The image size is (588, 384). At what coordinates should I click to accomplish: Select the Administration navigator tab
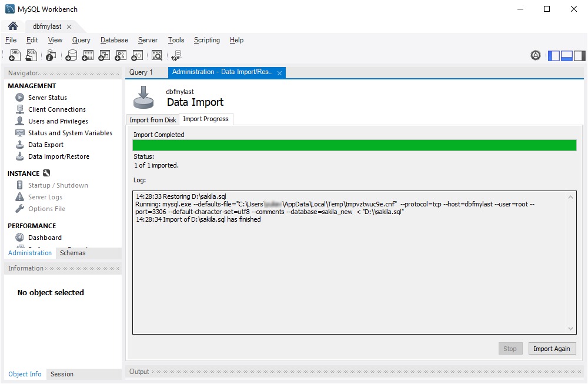pyautogui.click(x=30, y=253)
